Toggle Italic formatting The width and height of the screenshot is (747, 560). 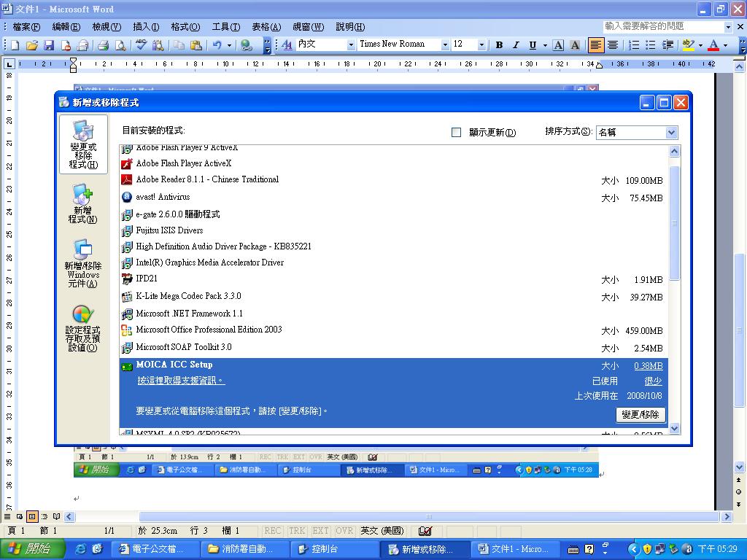click(x=516, y=45)
